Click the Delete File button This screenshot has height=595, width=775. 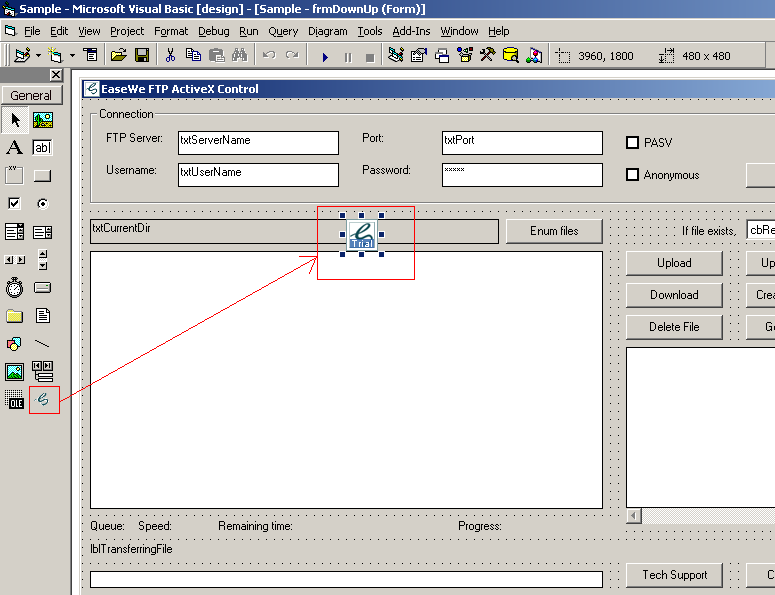pos(674,327)
